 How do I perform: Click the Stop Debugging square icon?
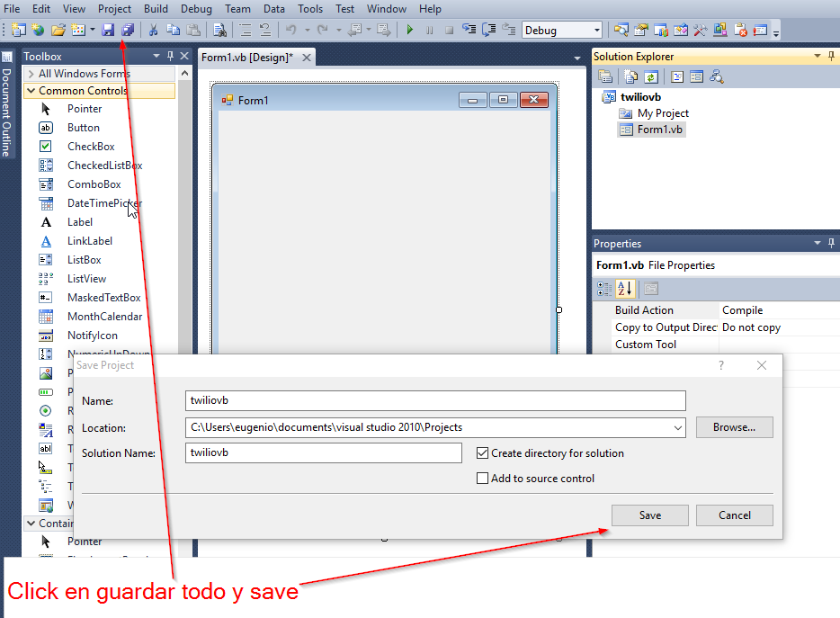[x=449, y=30]
